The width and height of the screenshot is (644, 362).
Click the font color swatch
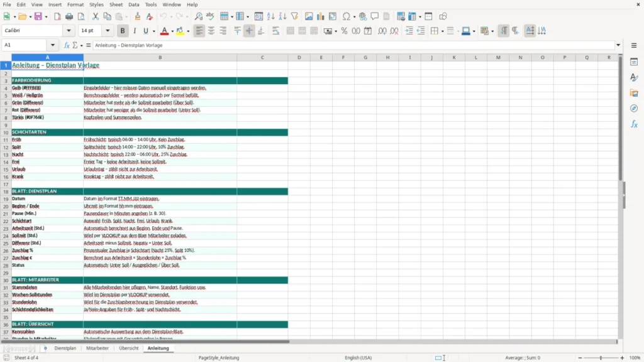(164, 31)
